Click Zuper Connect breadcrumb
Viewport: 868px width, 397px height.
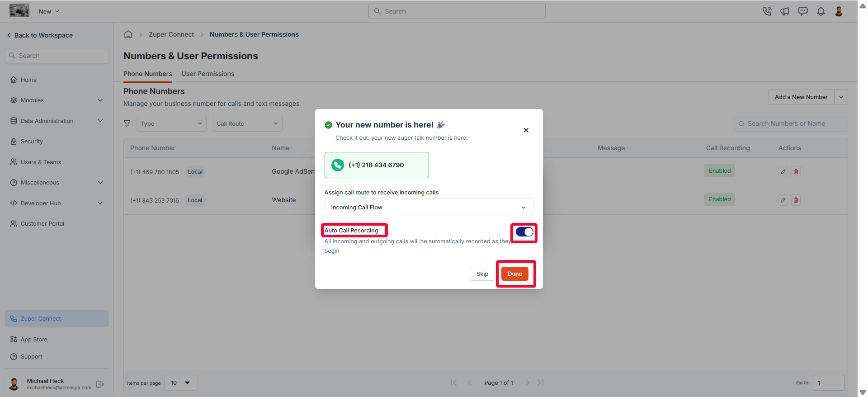pos(171,34)
